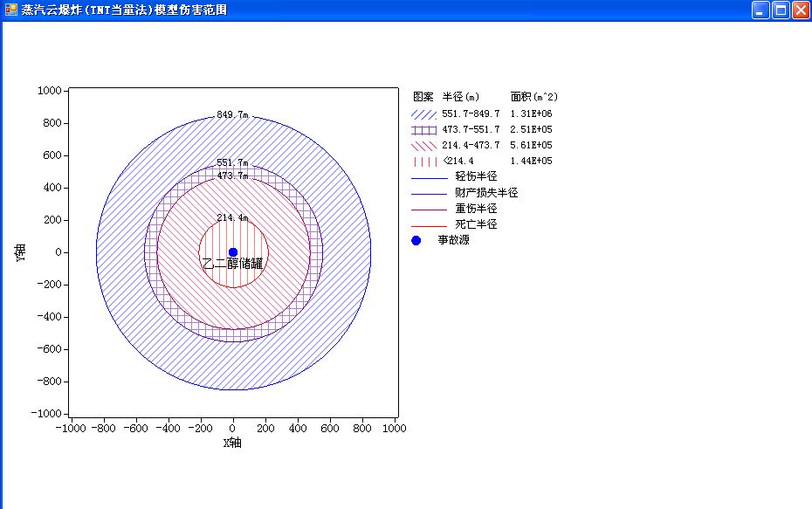Click the 乙二醇储罐 label in the chart
The height and width of the screenshot is (509, 812).
click(x=232, y=264)
